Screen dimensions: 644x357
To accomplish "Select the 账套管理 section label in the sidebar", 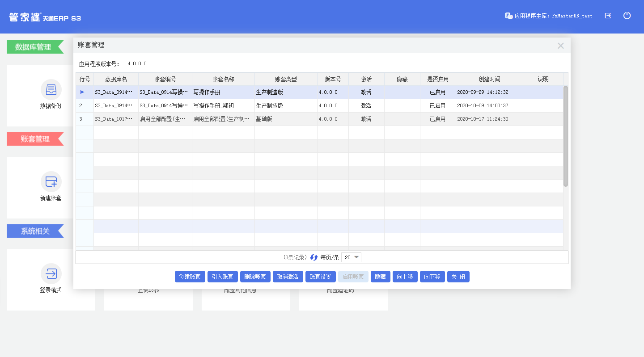I will (x=35, y=139).
